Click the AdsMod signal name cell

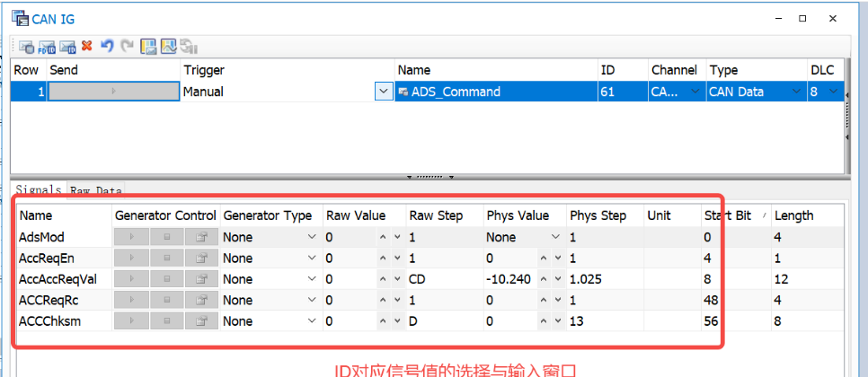(x=64, y=237)
